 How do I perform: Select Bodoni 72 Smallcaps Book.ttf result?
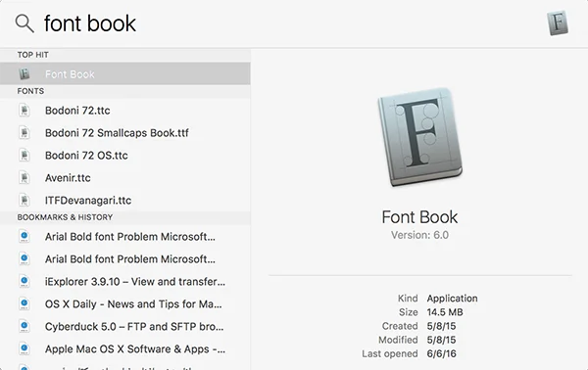(x=125, y=133)
